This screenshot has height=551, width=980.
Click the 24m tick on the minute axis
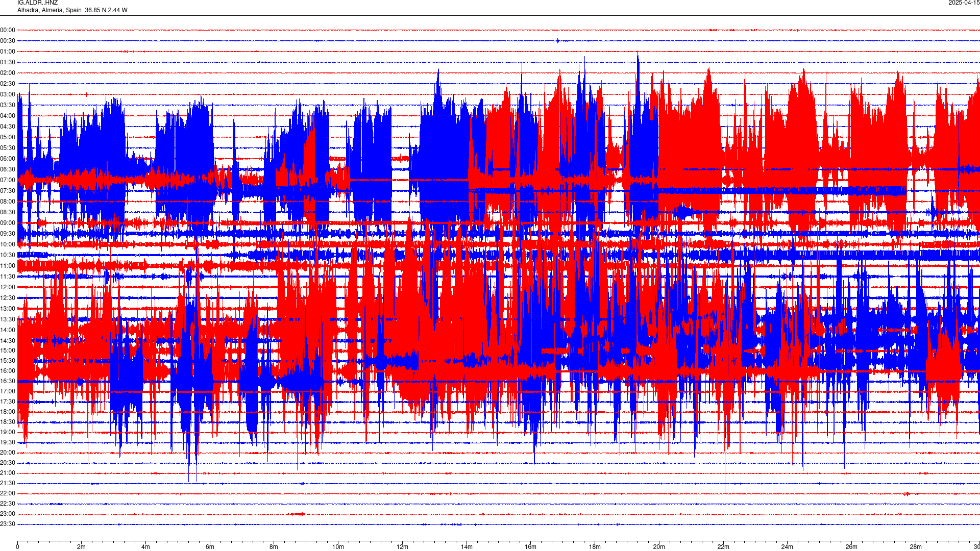pos(787,547)
